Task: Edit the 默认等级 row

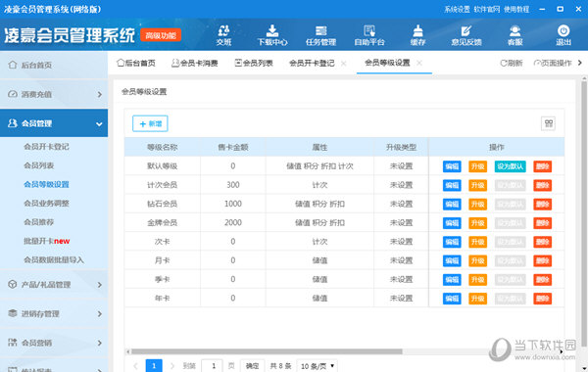Action: 452,166
